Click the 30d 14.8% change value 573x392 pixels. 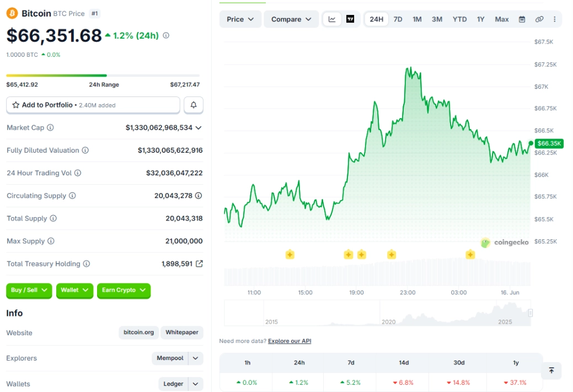coord(458,383)
